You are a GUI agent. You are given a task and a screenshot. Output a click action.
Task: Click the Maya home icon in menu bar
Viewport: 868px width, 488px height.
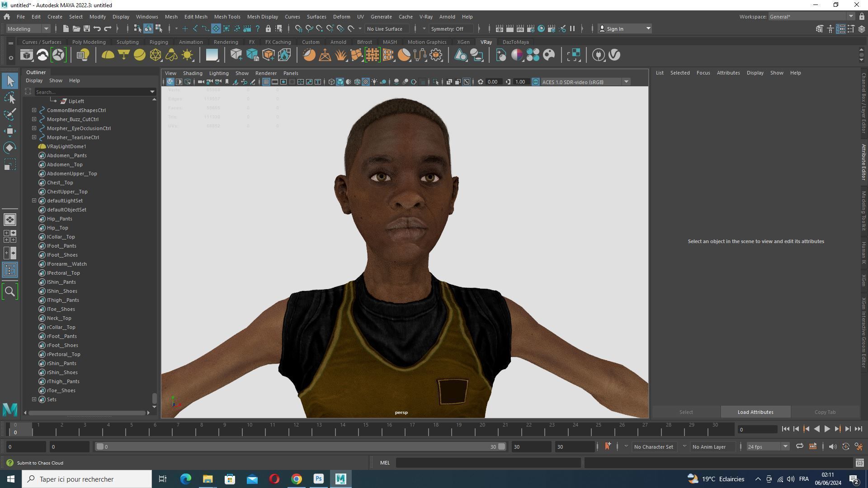click(7, 17)
